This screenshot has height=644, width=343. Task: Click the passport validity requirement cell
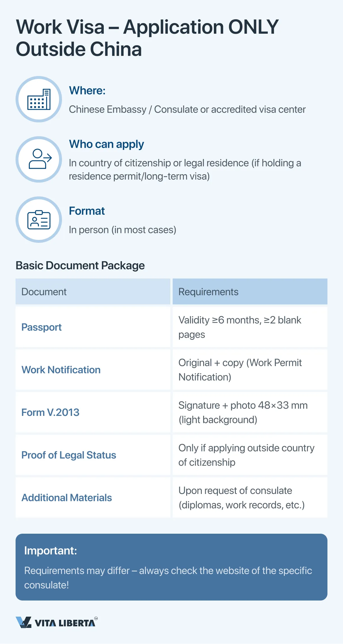pos(250,327)
